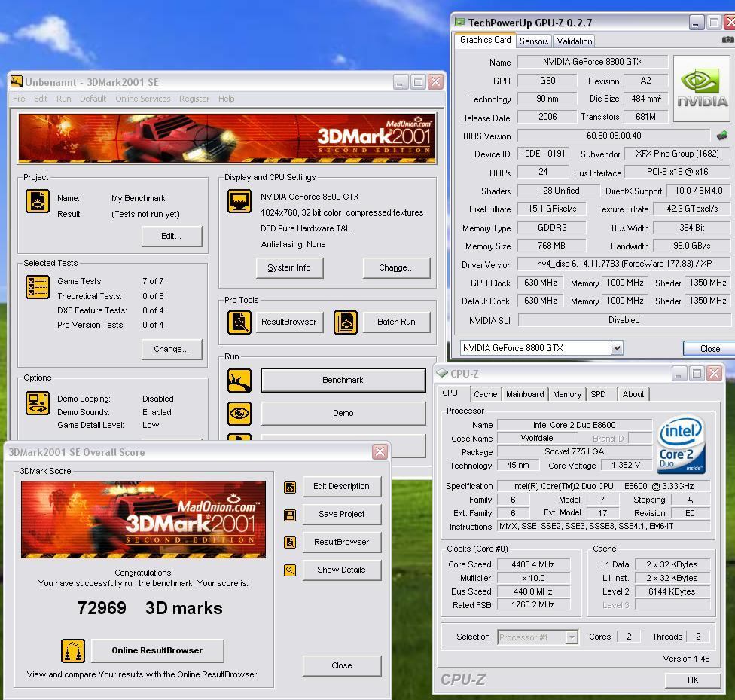This screenshot has height=700, width=735.
Task: Open the Edit menu in 3DMark2001
Action: pos(41,99)
